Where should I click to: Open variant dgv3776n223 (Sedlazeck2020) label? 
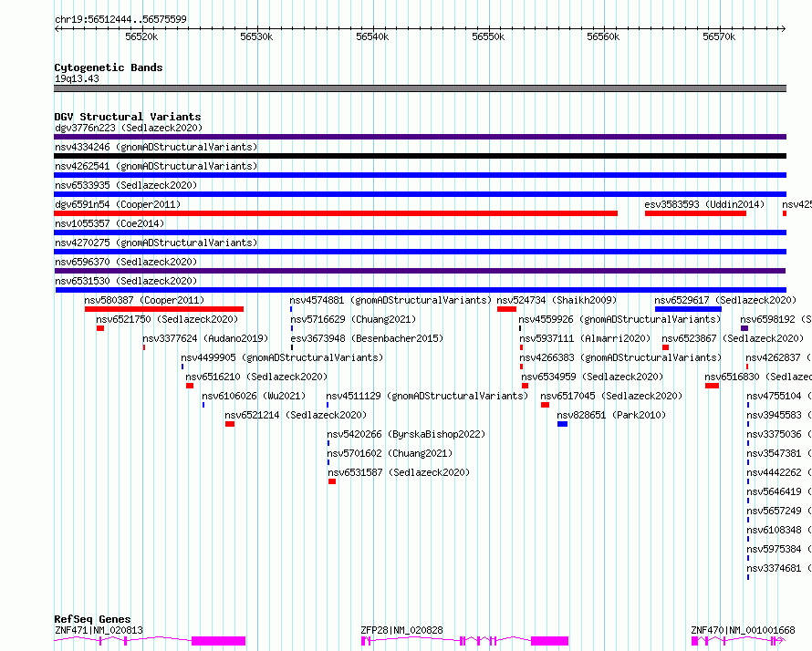[129, 128]
